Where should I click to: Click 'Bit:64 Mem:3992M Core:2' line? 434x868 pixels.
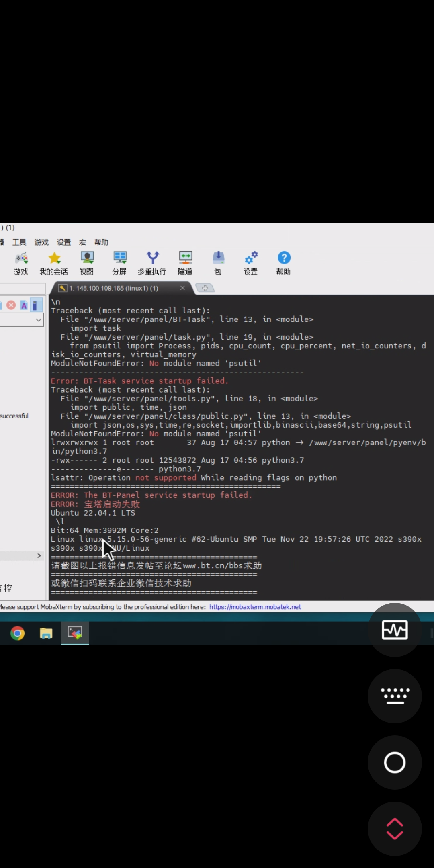tap(104, 530)
